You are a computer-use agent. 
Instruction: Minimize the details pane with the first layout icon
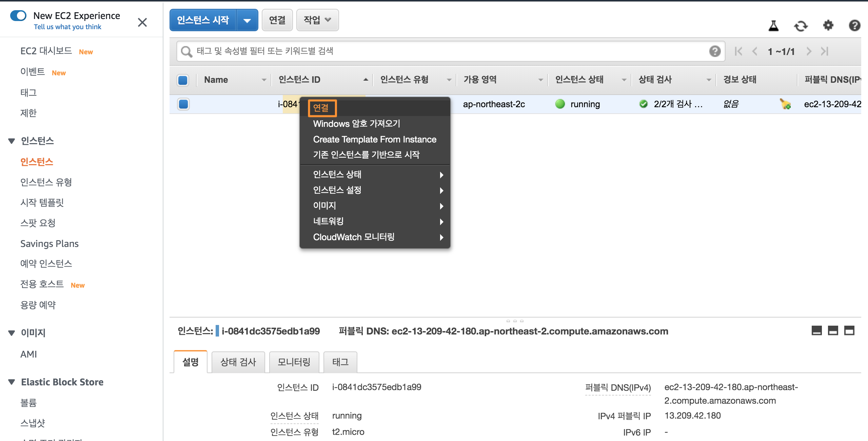pos(816,330)
